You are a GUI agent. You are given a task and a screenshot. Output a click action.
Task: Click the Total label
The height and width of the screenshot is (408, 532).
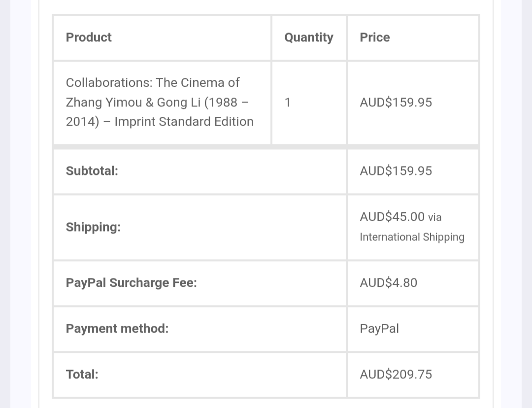pyautogui.click(x=82, y=374)
